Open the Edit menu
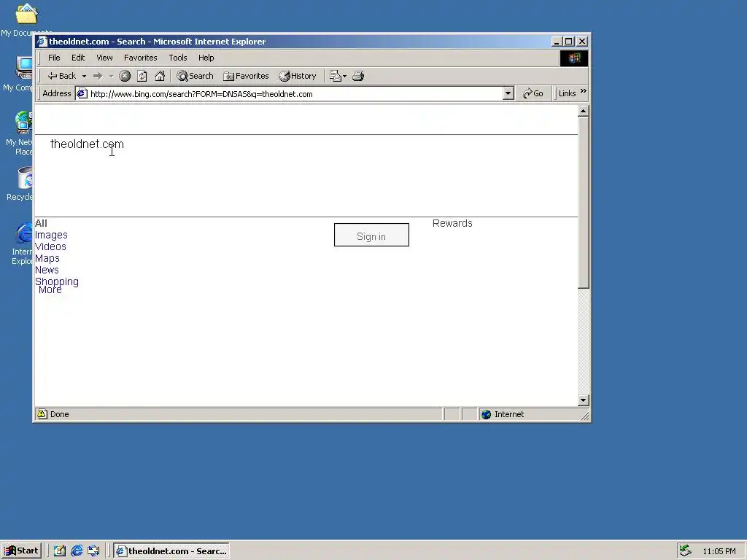Image resolution: width=747 pixels, height=560 pixels. click(x=78, y=58)
